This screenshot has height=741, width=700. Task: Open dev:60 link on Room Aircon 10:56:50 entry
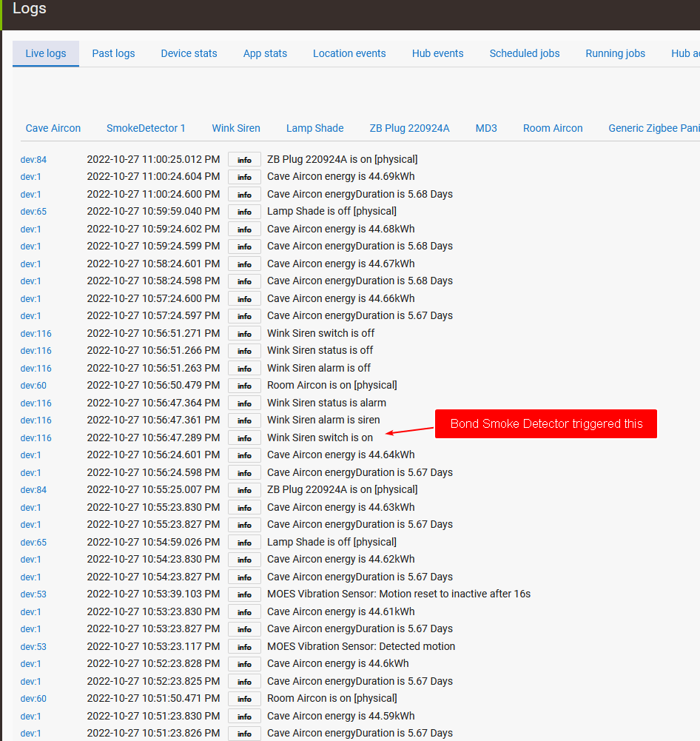[x=33, y=386]
